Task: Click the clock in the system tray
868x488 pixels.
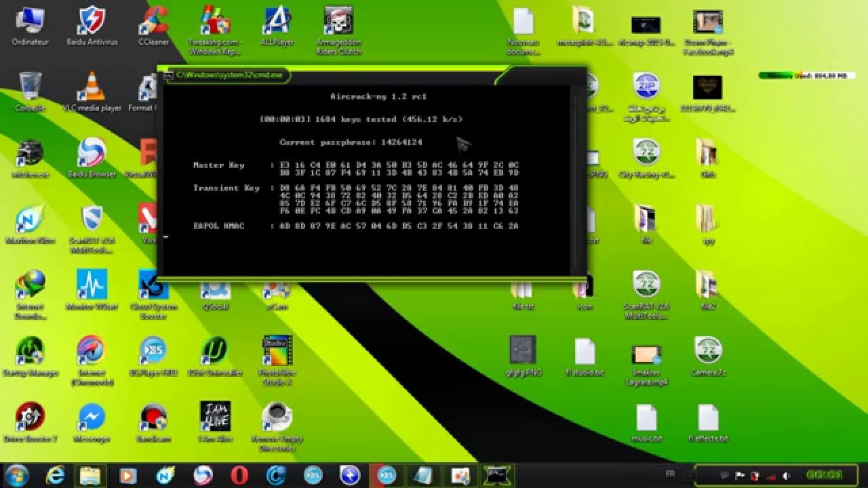Action: [x=823, y=476]
